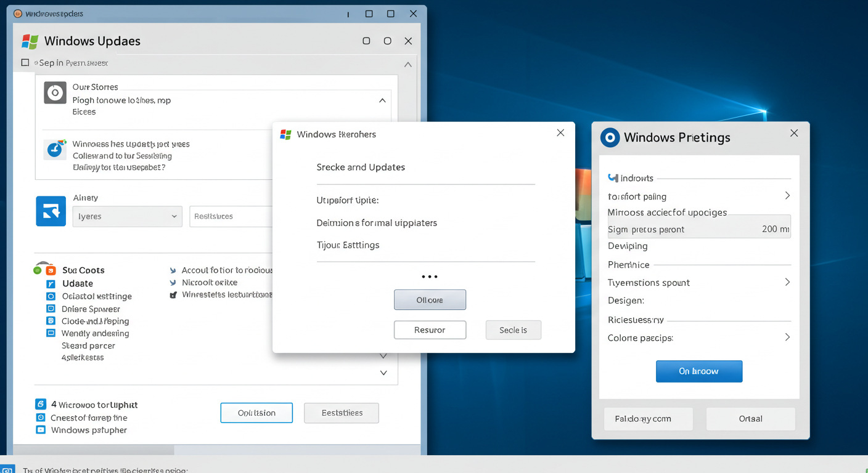868x473 pixels.
Task: Click the Secle is button
Action: [513, 330]
